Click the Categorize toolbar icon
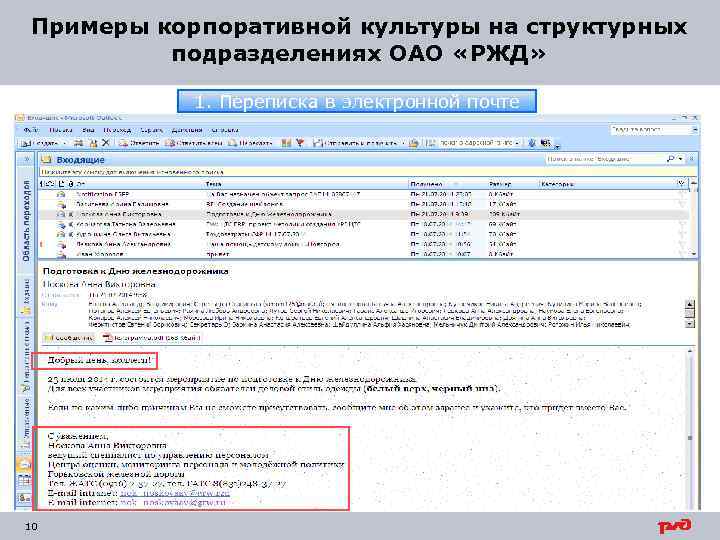Viewport: 720px width, 540px height. click(287, 143)
